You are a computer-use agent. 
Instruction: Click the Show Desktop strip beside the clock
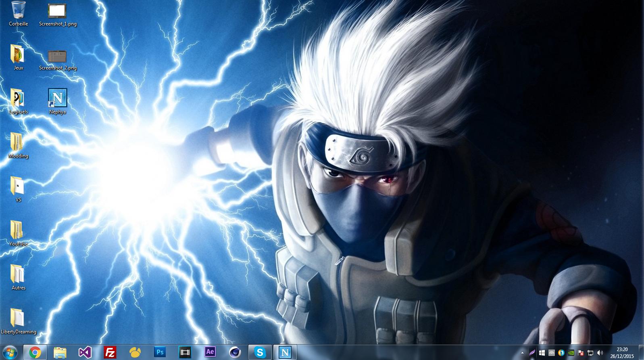pos(641,352)
